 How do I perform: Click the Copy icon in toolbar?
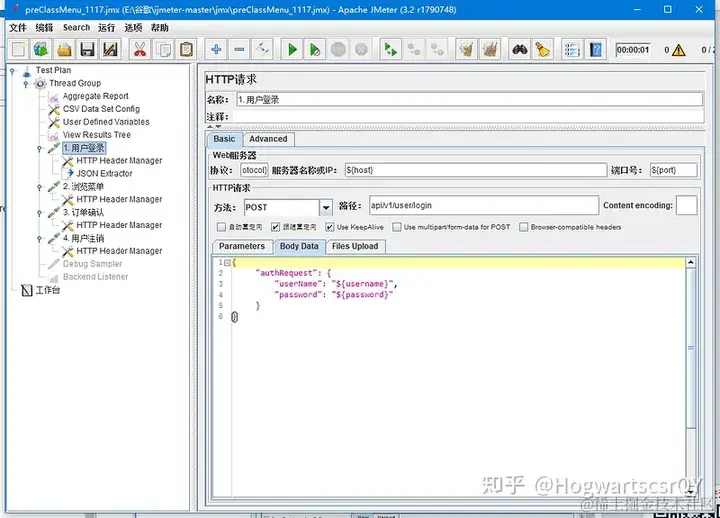pyautogui.click(x=163, y=49)
